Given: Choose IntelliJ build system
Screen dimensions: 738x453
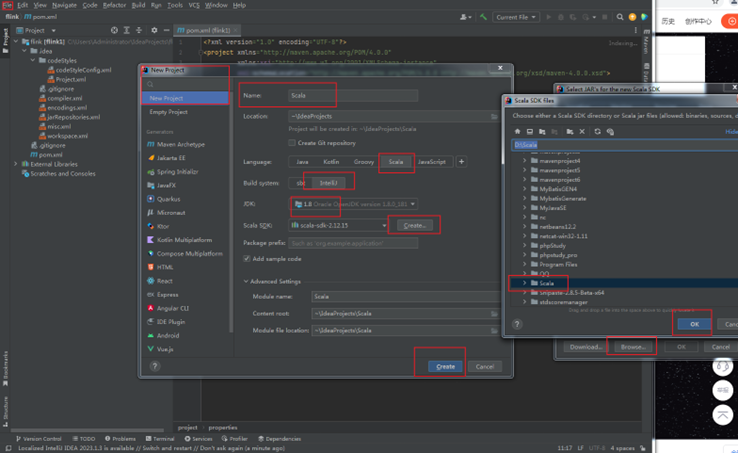Looking at the screenshot, I should 329,183.
